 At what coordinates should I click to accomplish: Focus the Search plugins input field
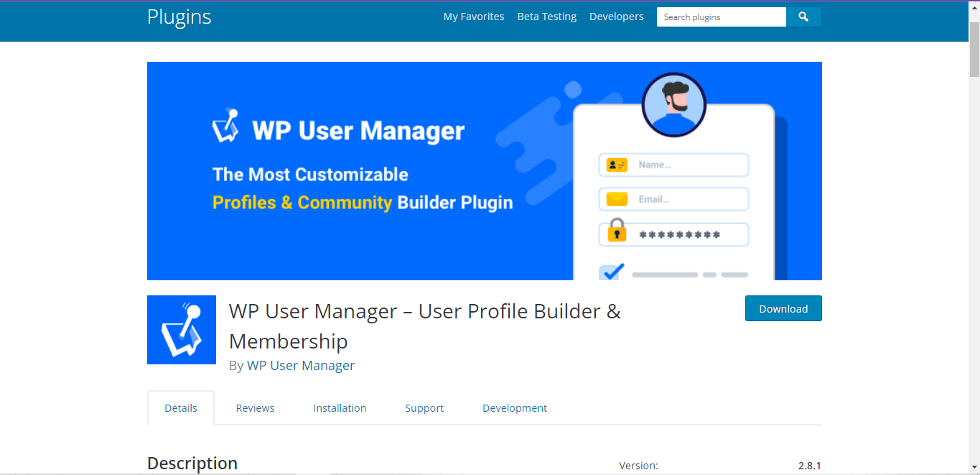pyautogui.click(x=721, y=17)
